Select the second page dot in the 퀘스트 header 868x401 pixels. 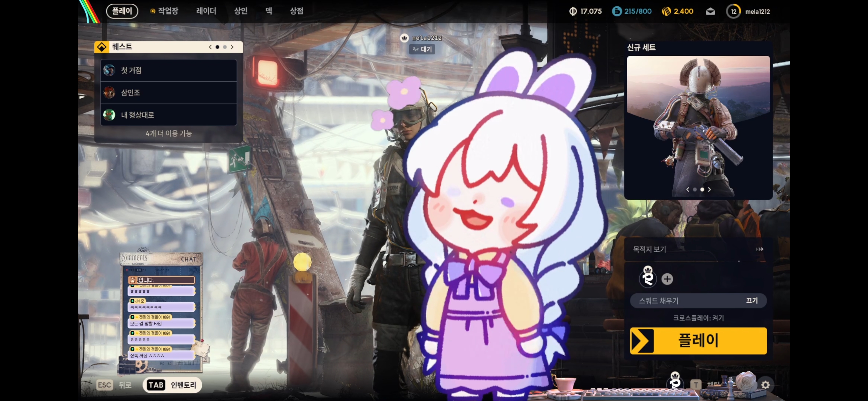pos(225,47)
